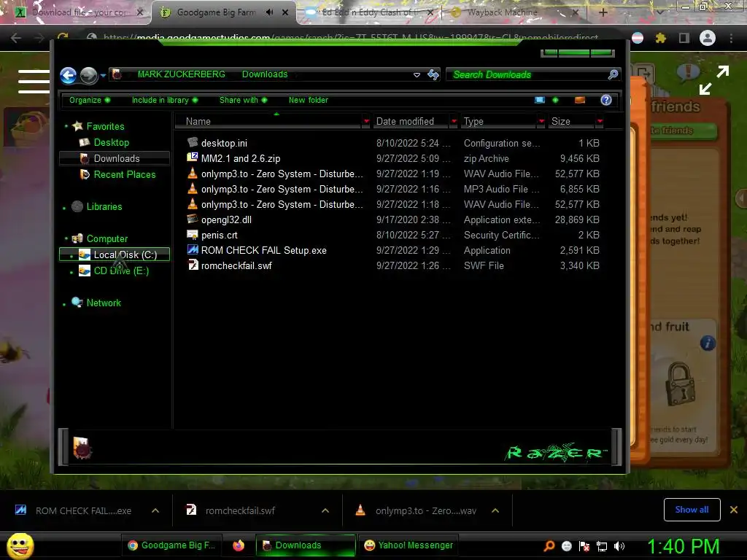The image size is (747, 560).
Task: Click the opengl32.dll file icon
Action: (193, 219)
